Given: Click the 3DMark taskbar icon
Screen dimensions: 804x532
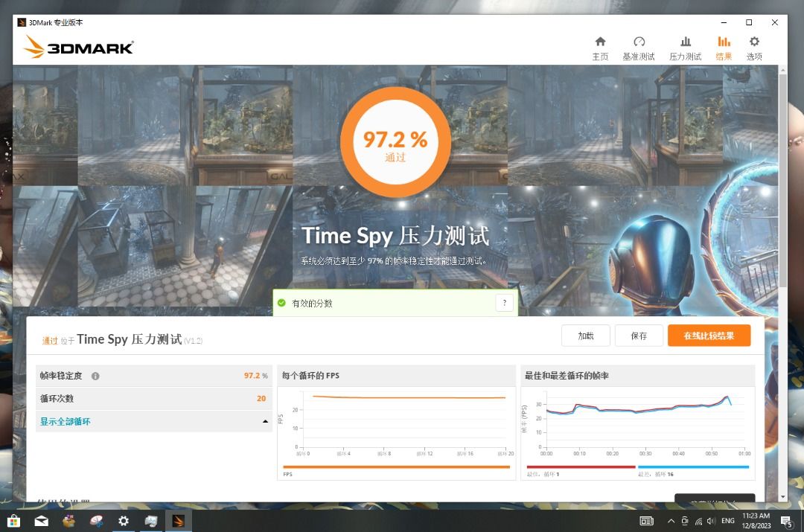Looking at the screenshot, I should pyautogui.click(x=178, y=522).
